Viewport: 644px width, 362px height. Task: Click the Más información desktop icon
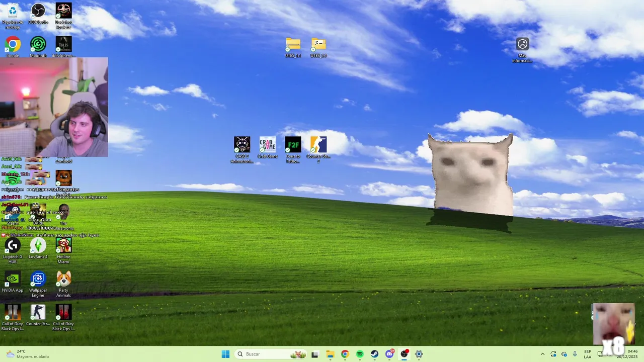tap(522, 50)
